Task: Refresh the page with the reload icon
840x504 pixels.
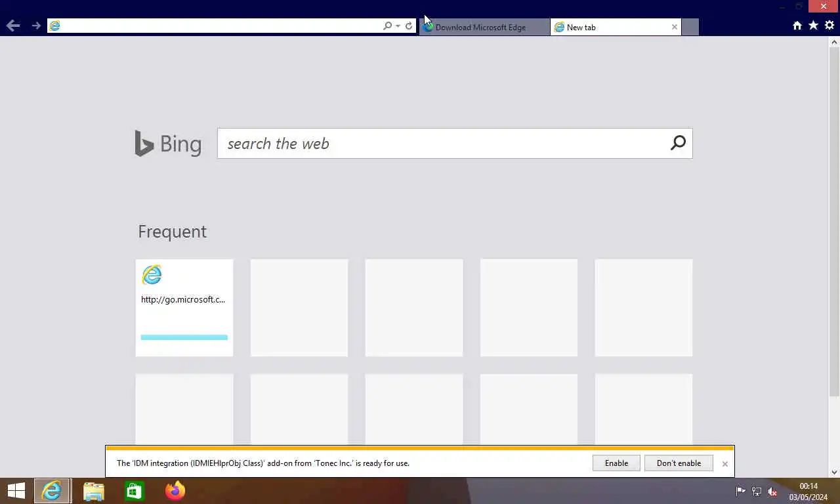Action: point(409,26)
